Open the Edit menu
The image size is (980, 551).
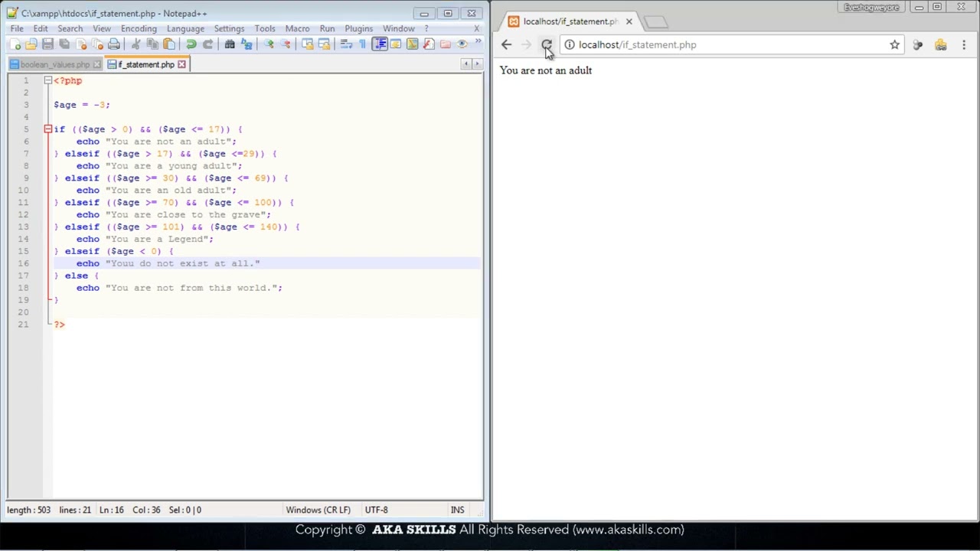coord(41,28)
